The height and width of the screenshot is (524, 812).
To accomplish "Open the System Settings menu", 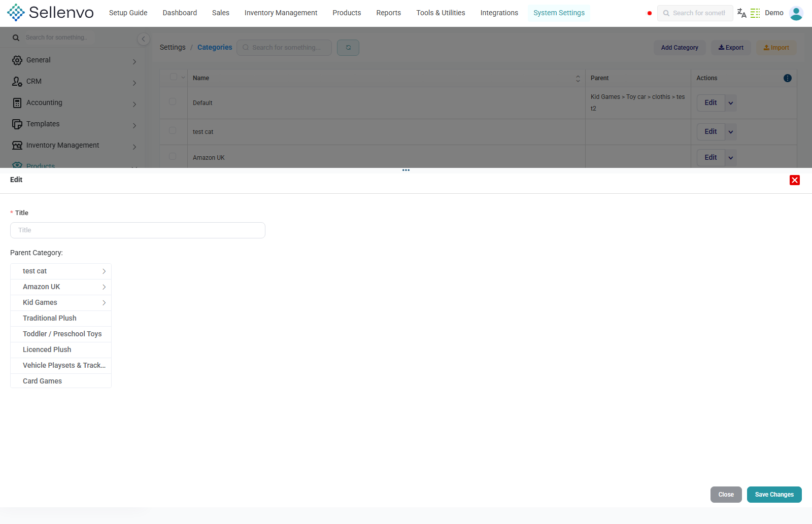I will pyautogui.click(x=559, y=13).
